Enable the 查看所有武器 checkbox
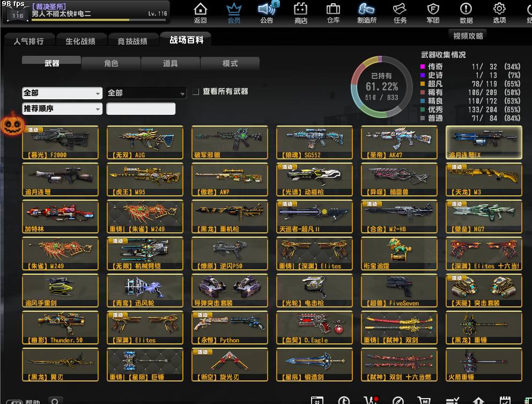 (x=196, y=92)
